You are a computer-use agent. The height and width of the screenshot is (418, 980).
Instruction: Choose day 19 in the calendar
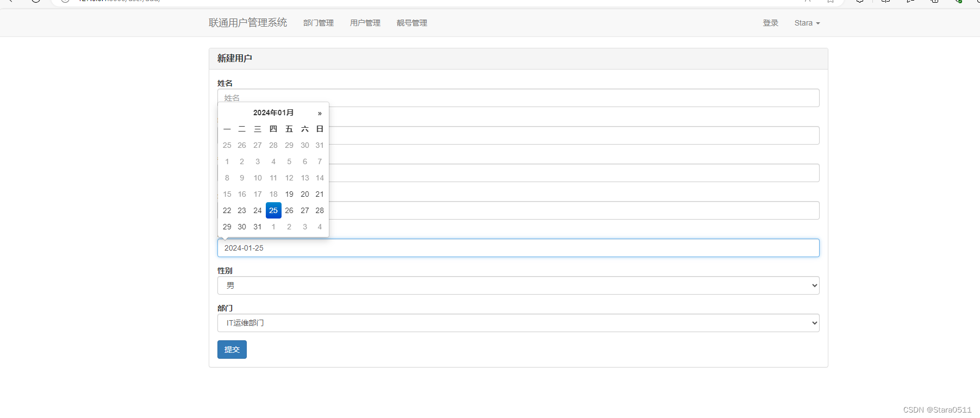point(289,194)
